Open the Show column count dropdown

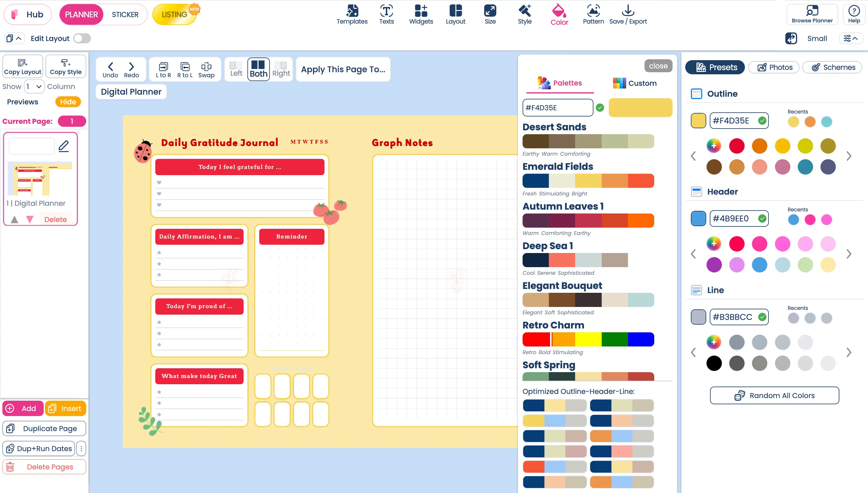pyautogui.click(x=34, y=86)
